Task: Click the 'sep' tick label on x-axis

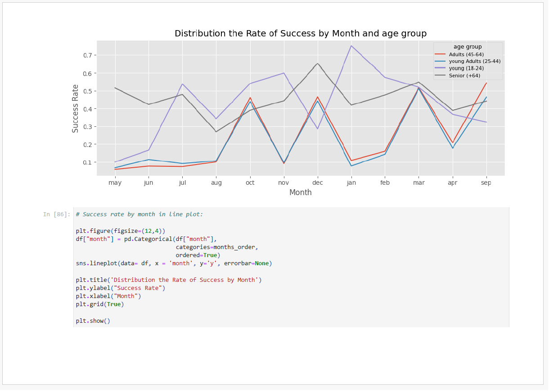Action: tap(486, 183)
